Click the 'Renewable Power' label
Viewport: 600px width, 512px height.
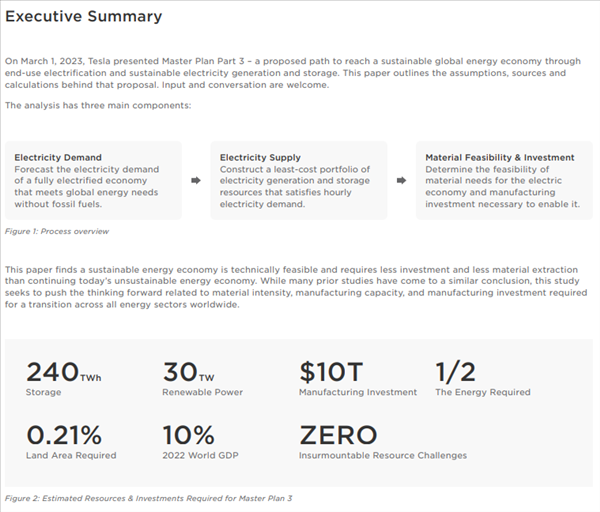[x=202, y=392]
